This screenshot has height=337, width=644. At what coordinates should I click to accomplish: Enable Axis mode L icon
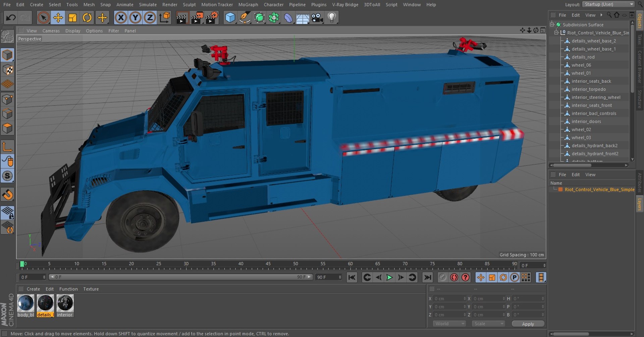[7, 147]
